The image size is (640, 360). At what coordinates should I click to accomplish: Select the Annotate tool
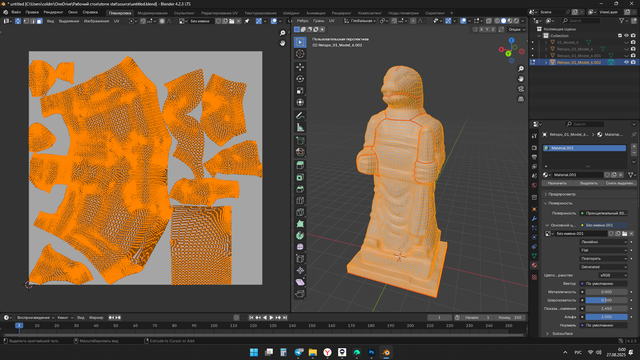pos(300,116)
